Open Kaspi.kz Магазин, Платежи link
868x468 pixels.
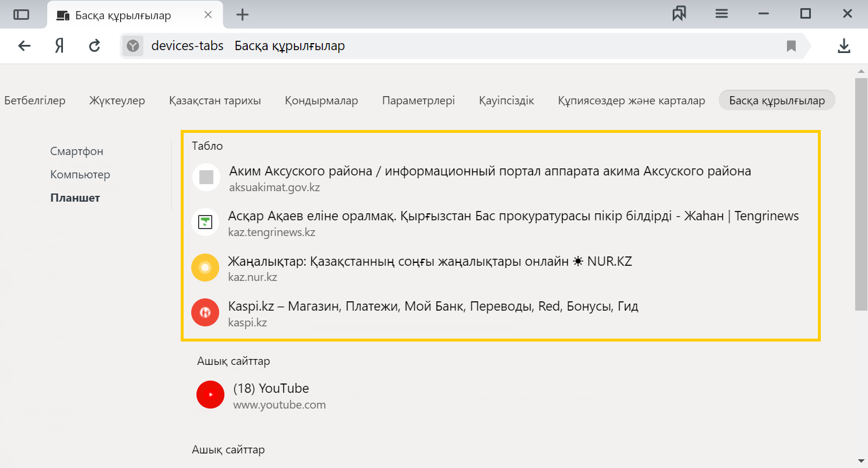434,306
